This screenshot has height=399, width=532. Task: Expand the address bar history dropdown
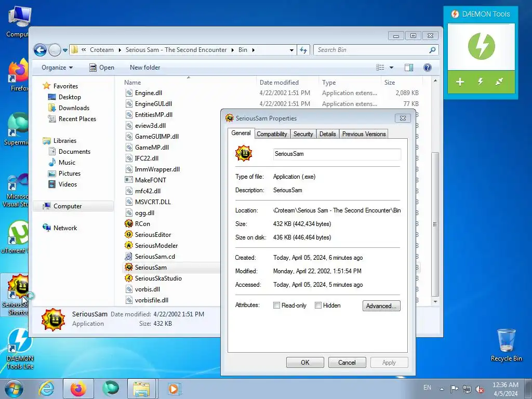[291, 50]
